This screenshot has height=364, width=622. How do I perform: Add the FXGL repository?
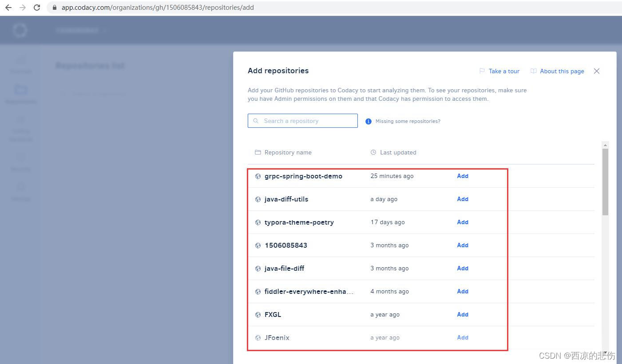463,314
